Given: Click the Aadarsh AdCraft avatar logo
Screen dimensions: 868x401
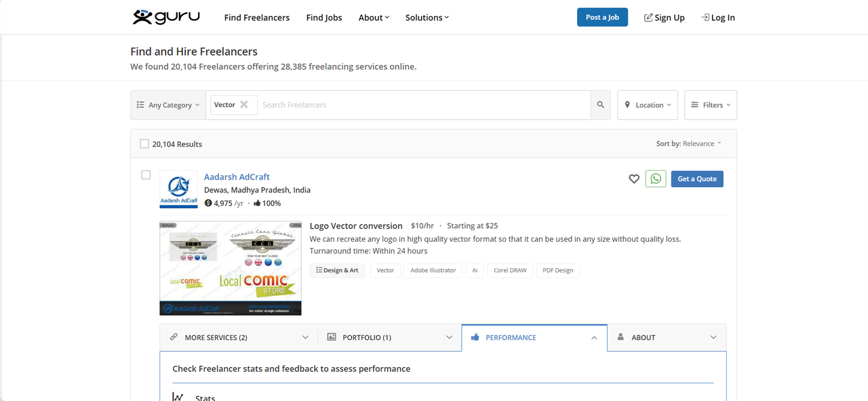Looking at the screenshot, I should [178, 189].
